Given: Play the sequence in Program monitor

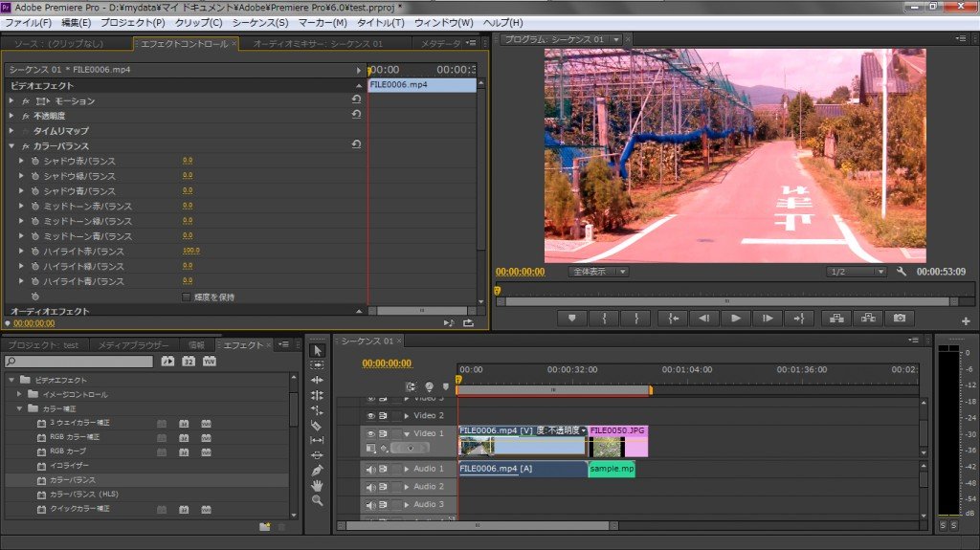Looking at the screenshot, I should (736, 319).
